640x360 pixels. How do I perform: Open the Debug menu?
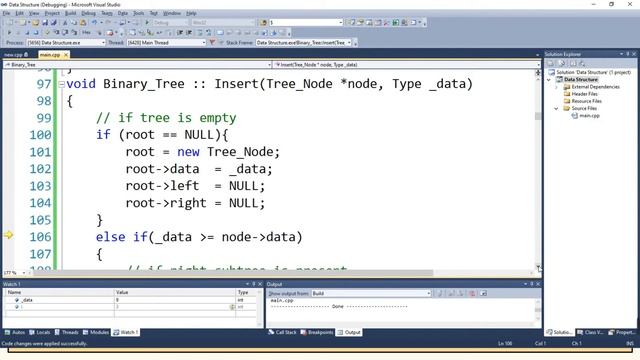(88, 13)
